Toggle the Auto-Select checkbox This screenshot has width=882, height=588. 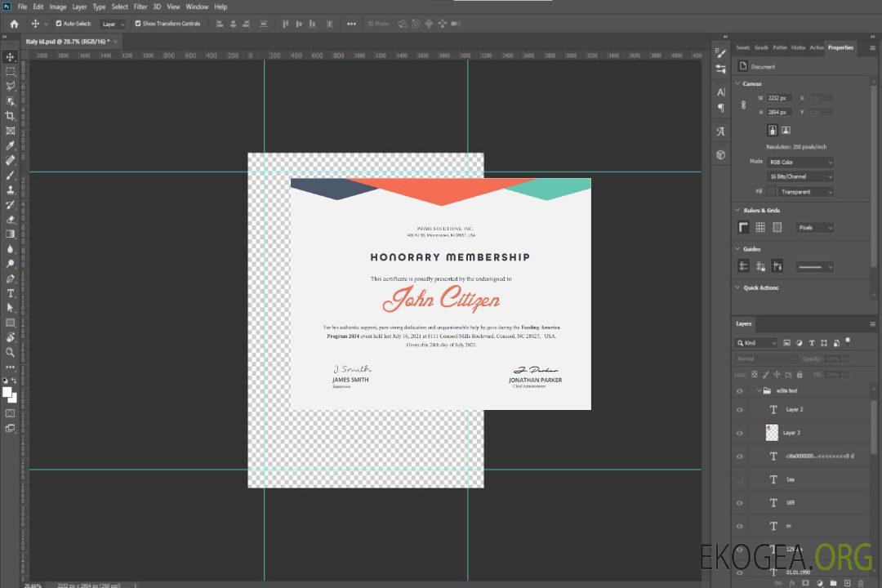[x=59, y=24]
